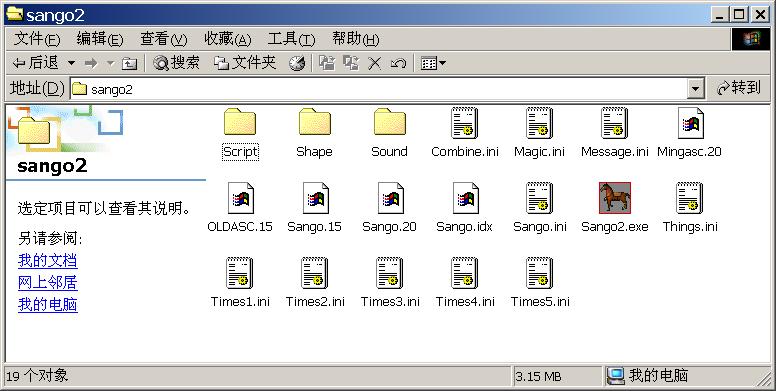Click the History clock toolbar icon
The height and width of the screenshot is (391, 776).
pos(297,63)
